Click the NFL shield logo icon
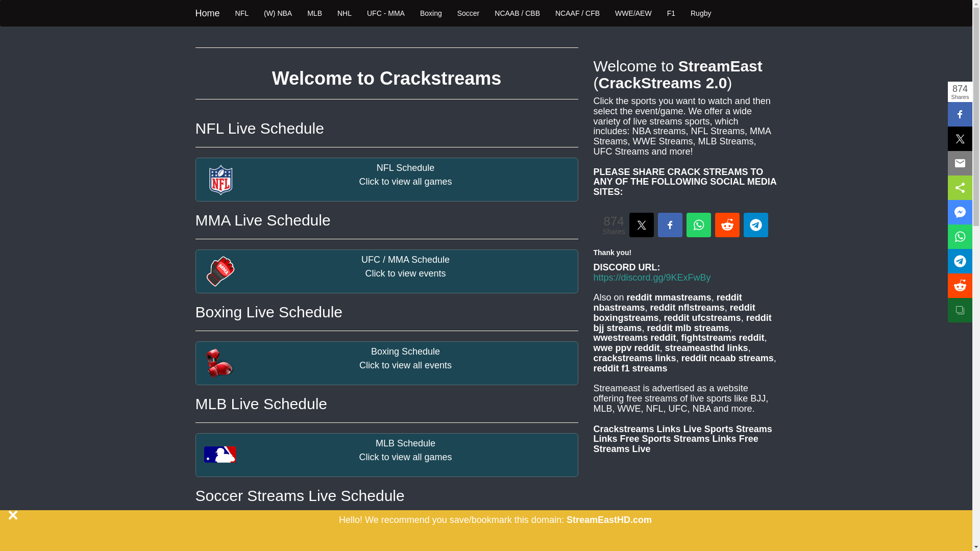 coord(220,180)
